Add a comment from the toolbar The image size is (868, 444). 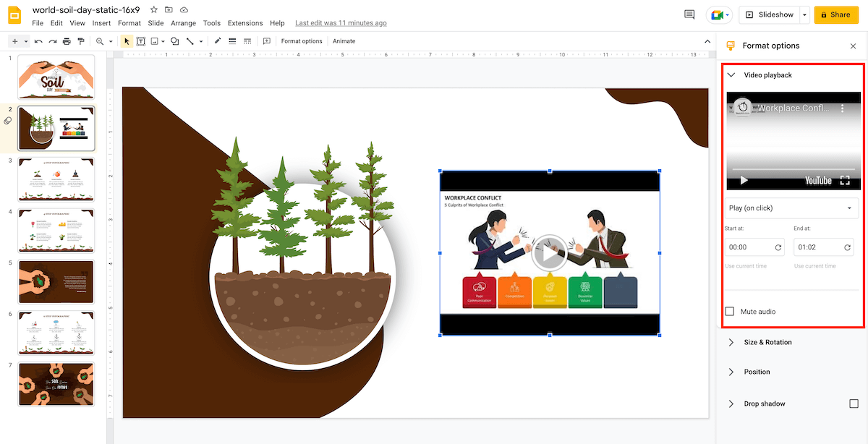click(x=266, y=41)
